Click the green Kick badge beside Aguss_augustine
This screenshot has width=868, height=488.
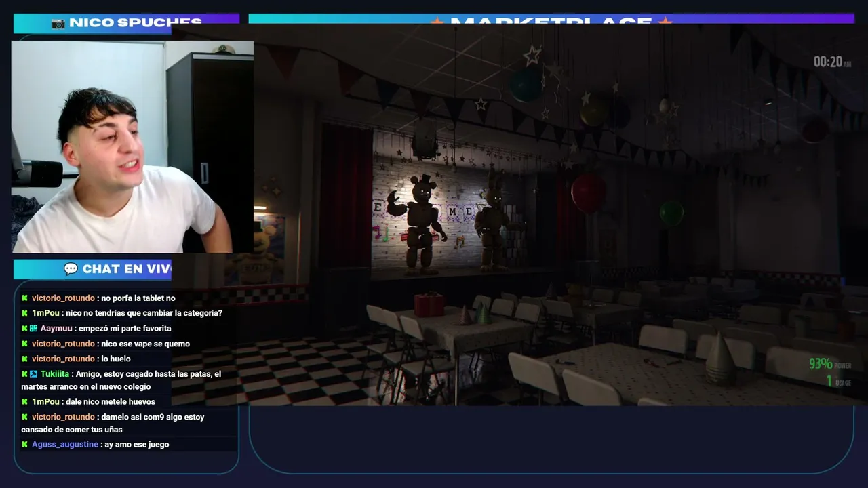(x=25, y=445)
